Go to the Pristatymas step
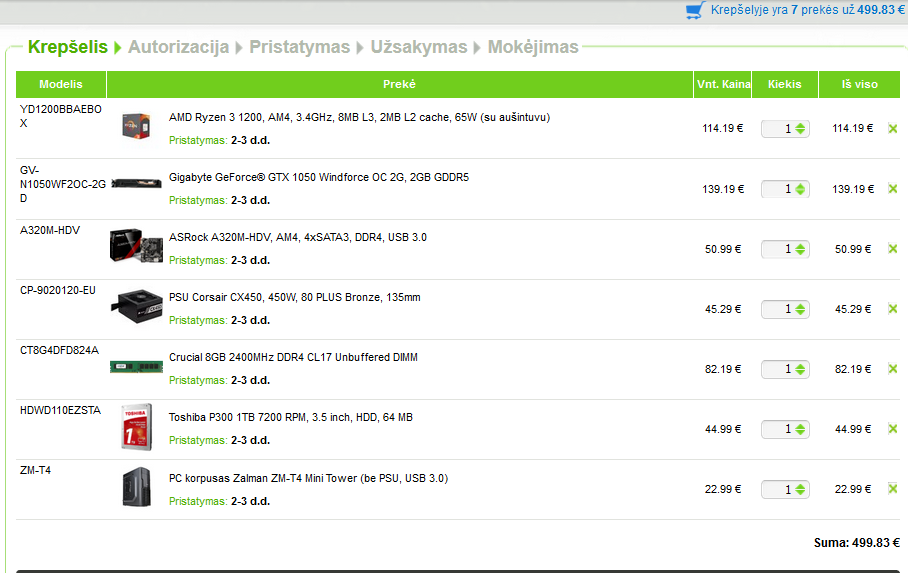 pos(299,47)
